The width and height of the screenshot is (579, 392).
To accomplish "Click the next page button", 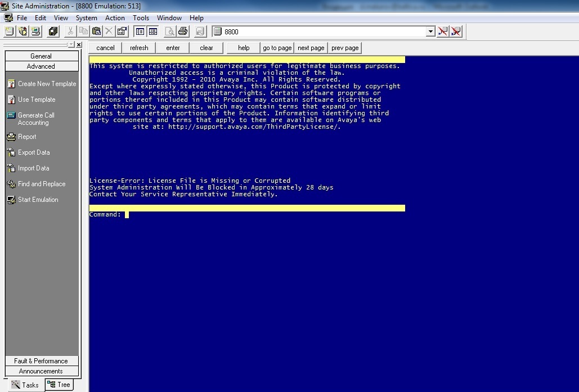I will click(311, 48).
